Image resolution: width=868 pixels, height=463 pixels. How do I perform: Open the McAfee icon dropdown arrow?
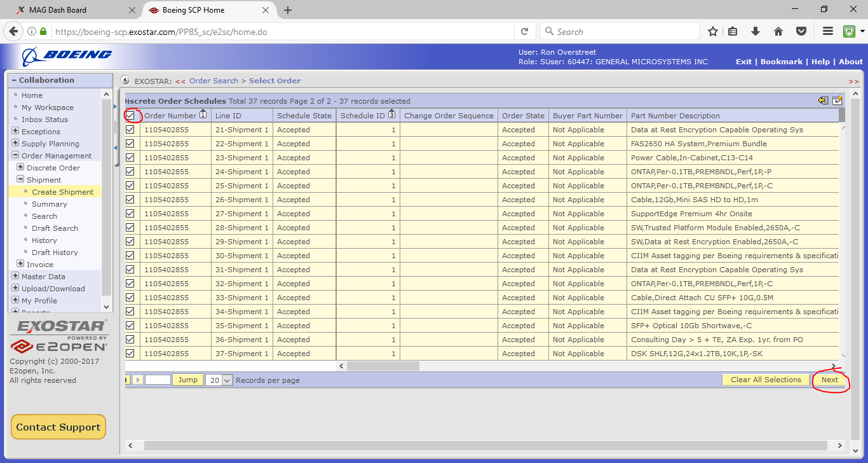click(862, 31)
